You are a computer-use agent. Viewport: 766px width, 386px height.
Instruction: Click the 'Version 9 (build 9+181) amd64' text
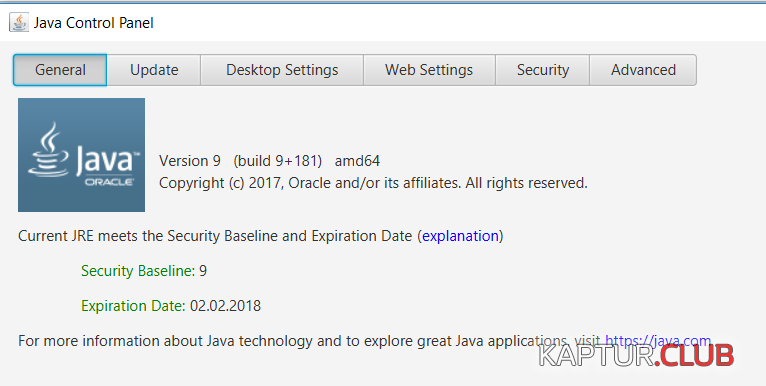270,161
